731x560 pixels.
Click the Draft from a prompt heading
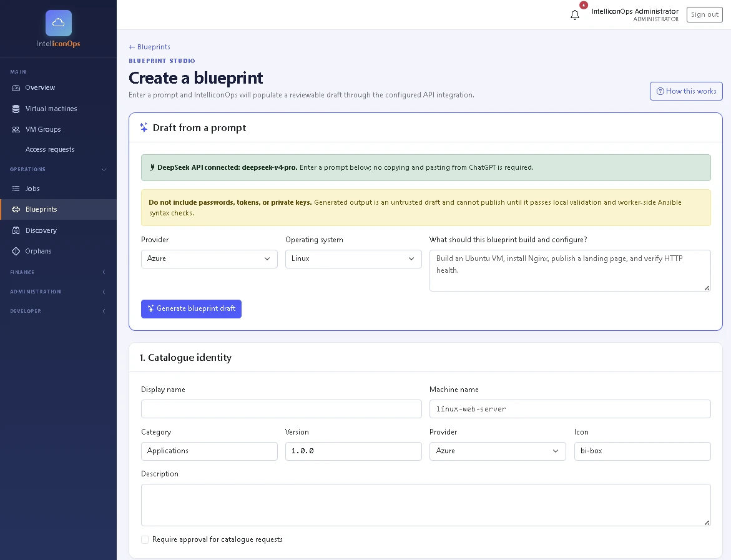[200, 128]
